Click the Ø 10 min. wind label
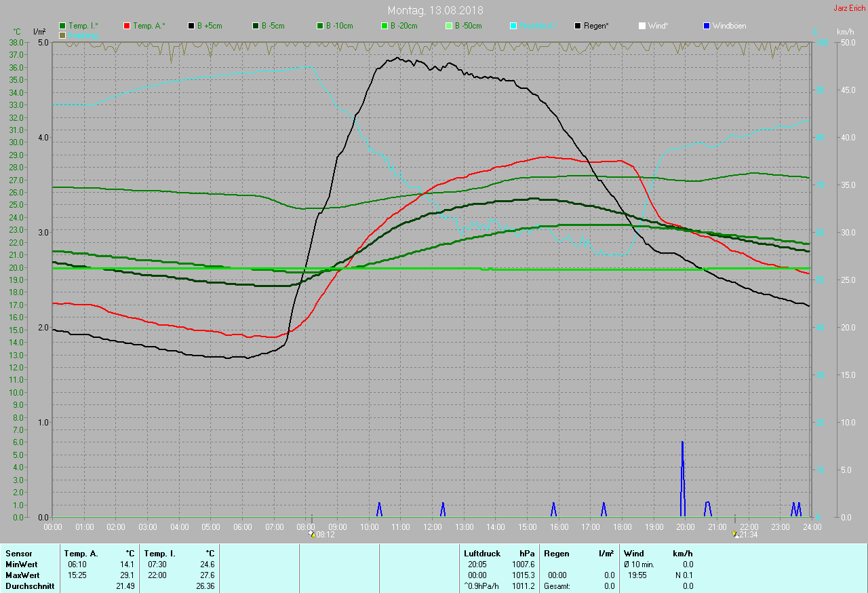This screenshot has width=868, height=593. click(639, 565)
